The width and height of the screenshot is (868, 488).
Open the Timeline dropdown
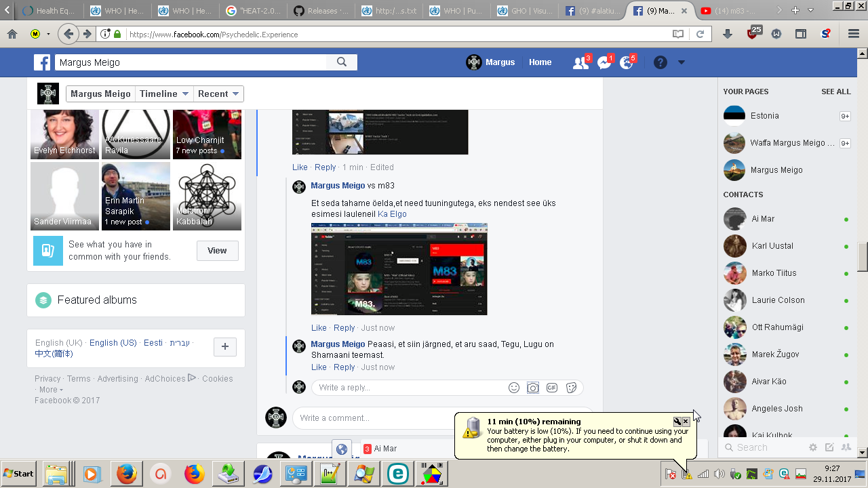coord(163,94)
